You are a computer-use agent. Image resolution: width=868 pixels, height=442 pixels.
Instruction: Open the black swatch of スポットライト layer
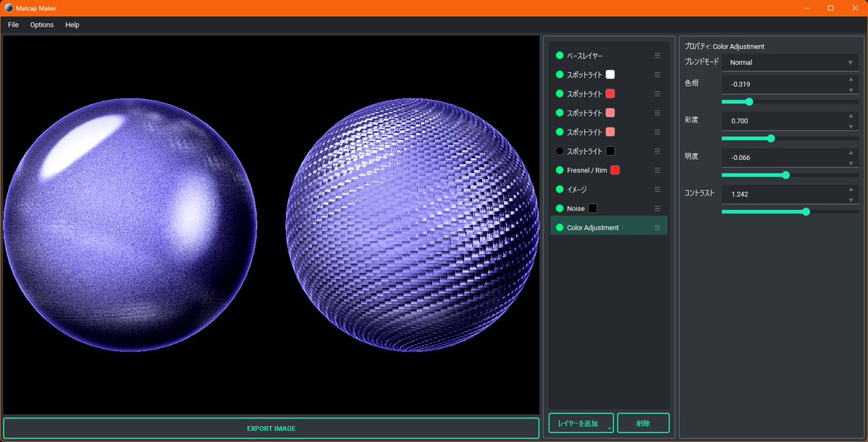coord(610,151)
